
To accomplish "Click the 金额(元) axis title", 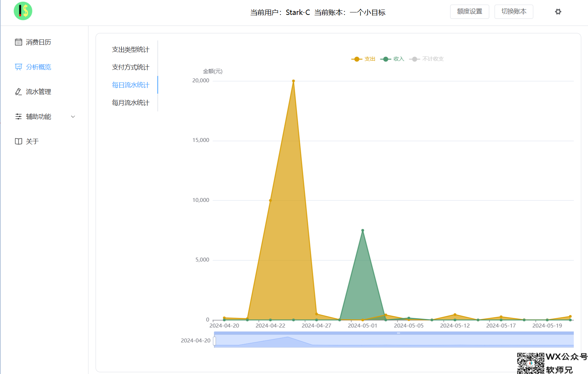I will click(212, 71).
